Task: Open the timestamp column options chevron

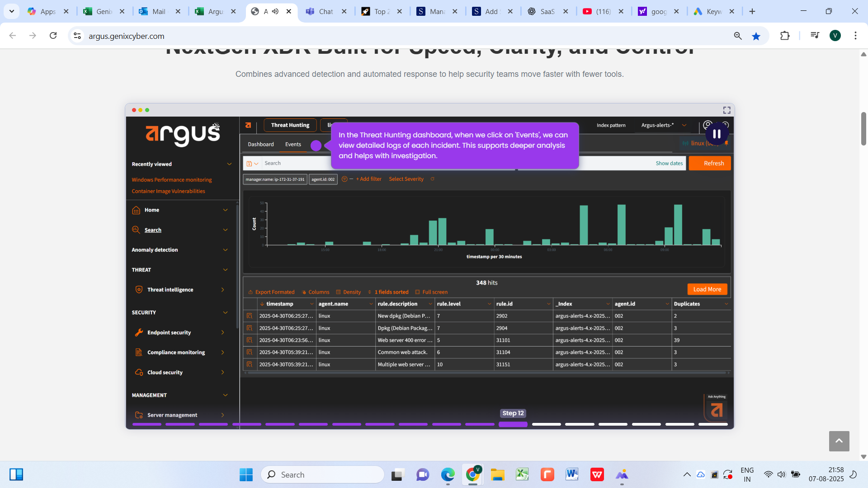Action: pos(311,304)
